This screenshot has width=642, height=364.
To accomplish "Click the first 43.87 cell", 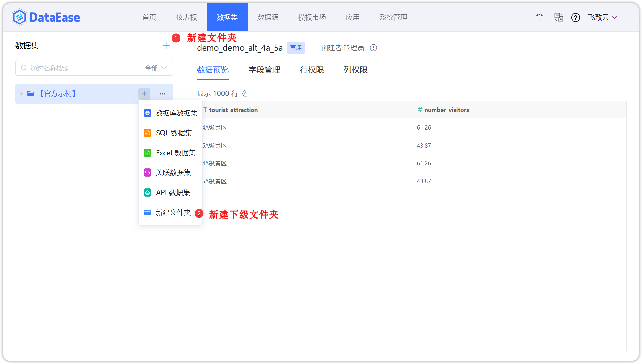I will [519, 145].
